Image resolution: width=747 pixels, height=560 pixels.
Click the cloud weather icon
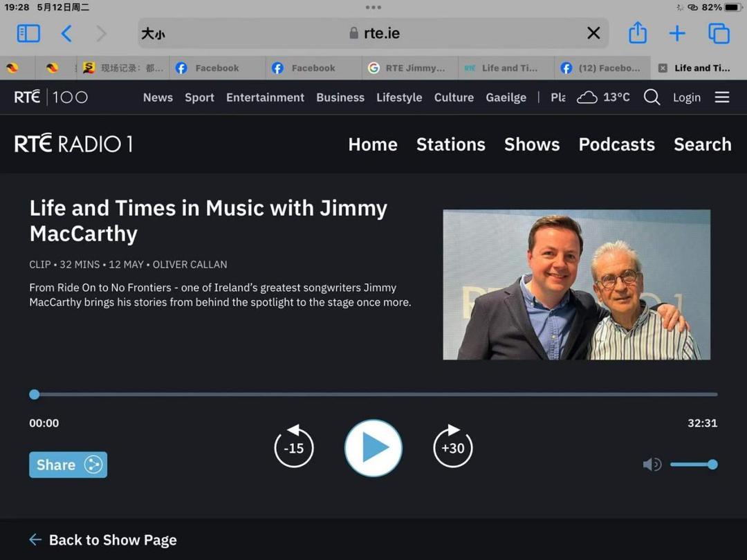tap(587, 97)
